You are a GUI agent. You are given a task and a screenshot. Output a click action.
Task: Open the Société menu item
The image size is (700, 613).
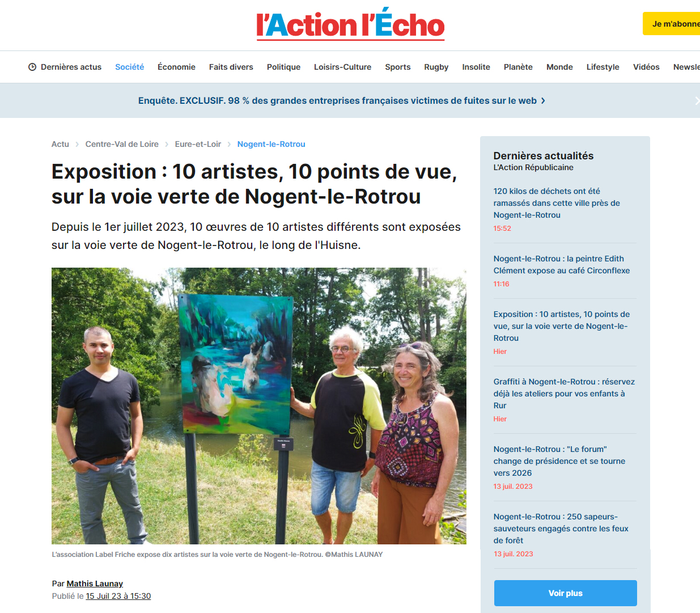[x=129, y=67]
